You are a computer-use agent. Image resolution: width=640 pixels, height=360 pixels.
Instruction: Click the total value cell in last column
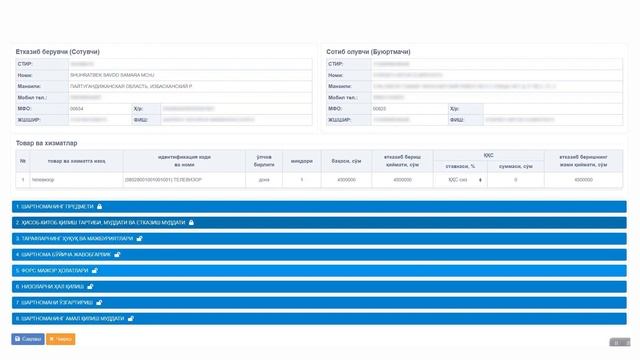point(583,180)
